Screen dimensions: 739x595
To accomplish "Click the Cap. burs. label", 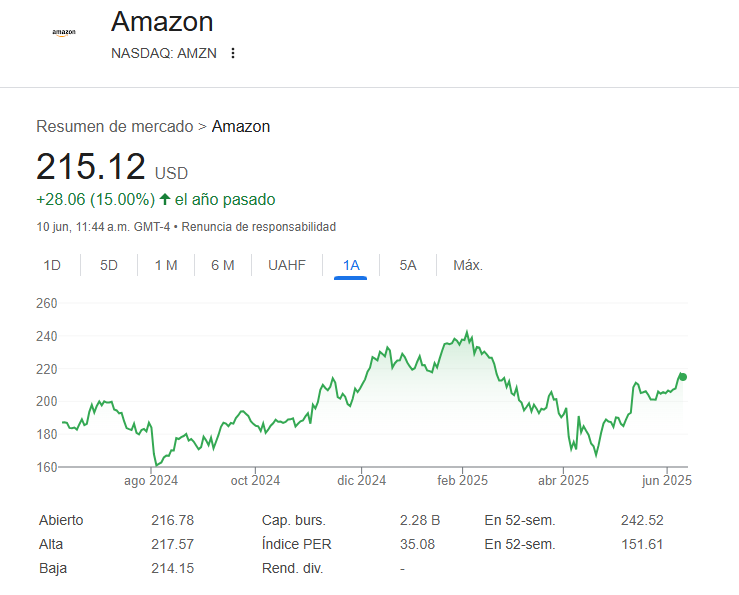I will coord(294,520).
